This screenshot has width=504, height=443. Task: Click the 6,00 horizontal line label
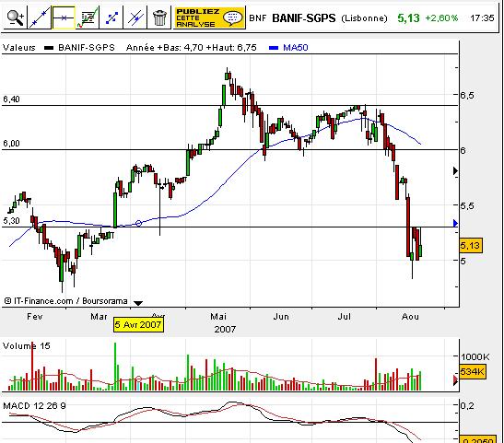tap(11, 144)
